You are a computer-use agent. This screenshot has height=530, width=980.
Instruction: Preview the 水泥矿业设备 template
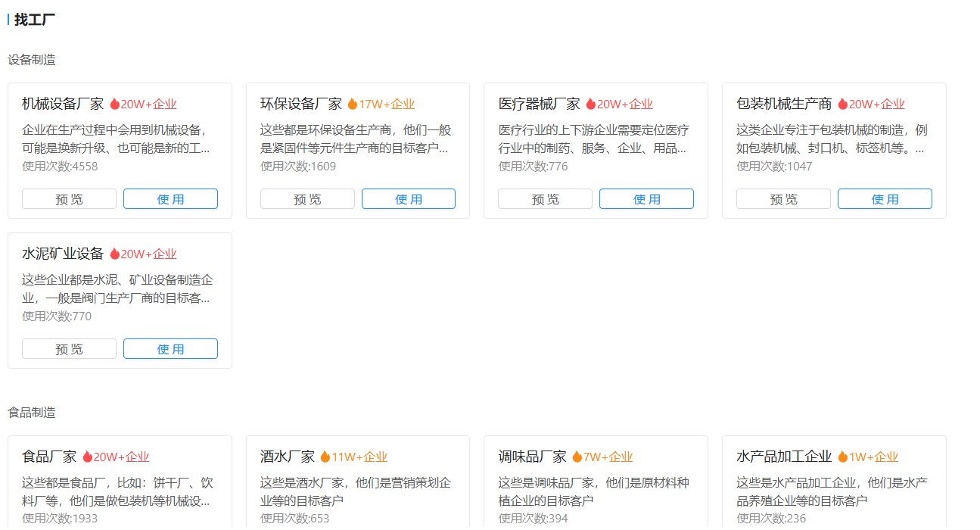(69, 349)
